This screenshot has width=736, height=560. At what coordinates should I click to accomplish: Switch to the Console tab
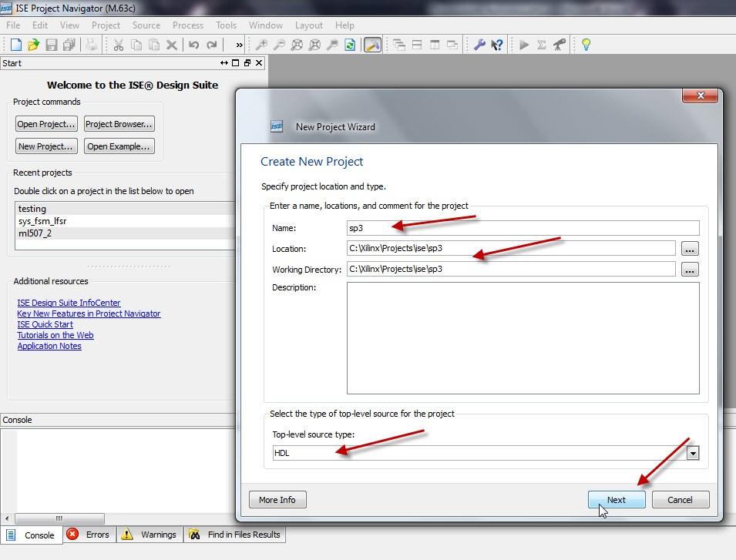coord(32,535)
